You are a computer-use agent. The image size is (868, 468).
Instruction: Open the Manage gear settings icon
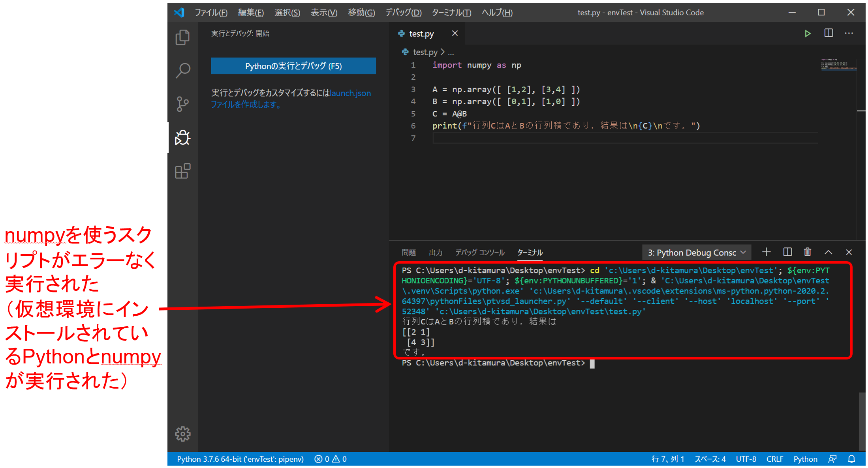pyautogui.click(x=182, y=434)
